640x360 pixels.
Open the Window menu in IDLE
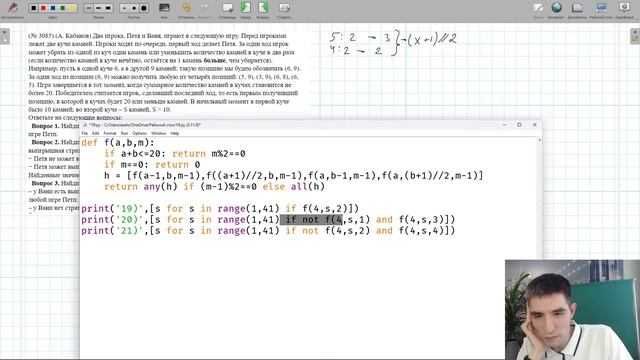click(x=158, y=133)
